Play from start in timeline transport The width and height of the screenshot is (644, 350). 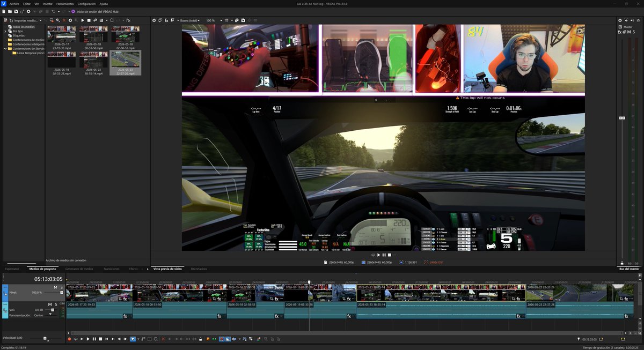pos(82,339)
